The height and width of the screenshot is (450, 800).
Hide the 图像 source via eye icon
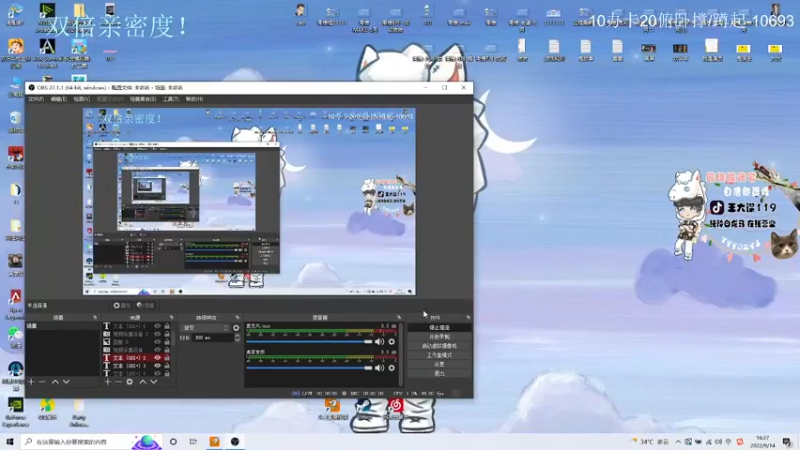[157, 342]
